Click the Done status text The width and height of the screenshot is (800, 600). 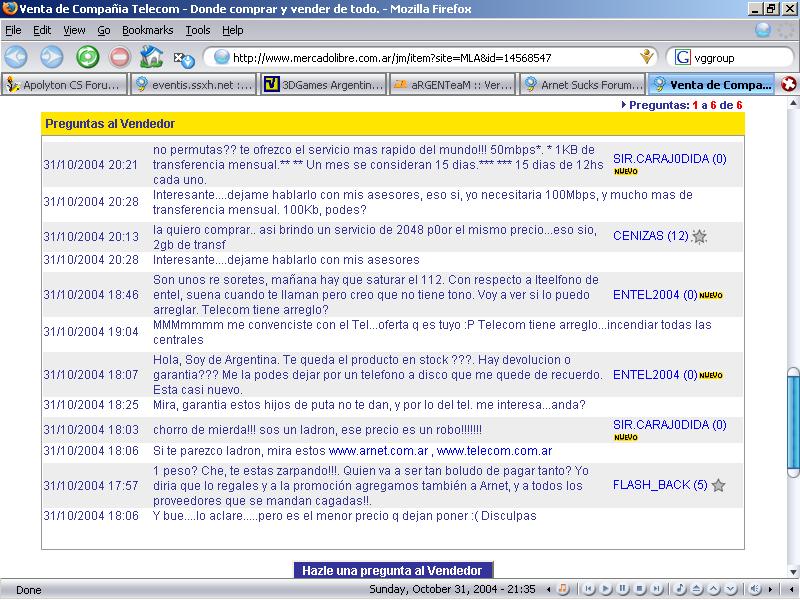pos(29,590)
